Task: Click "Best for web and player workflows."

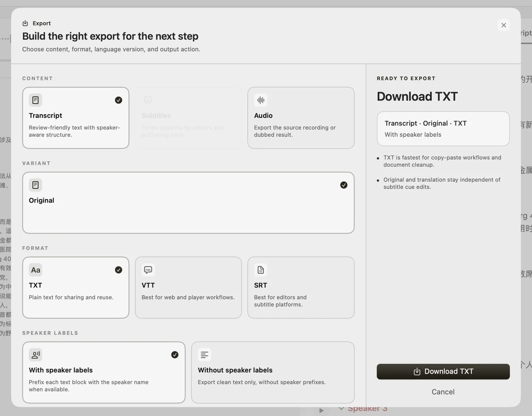Action: point(188,297)
